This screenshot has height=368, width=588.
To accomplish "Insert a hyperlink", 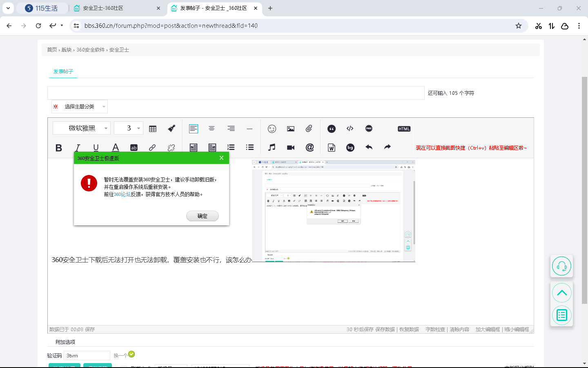I will (x=152, y=148).
